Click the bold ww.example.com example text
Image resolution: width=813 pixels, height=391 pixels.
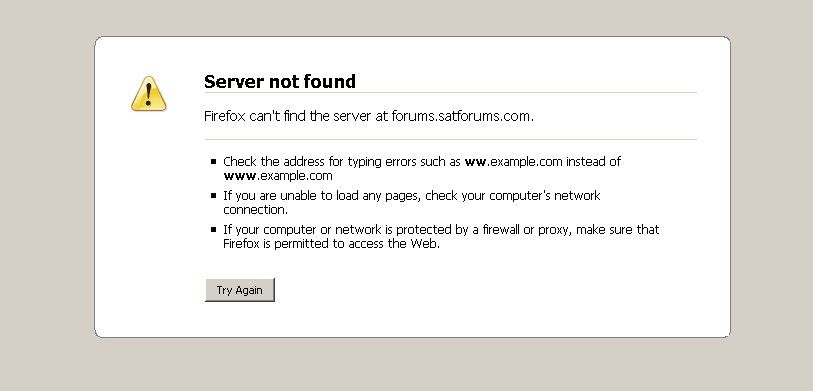coord(513,162)
